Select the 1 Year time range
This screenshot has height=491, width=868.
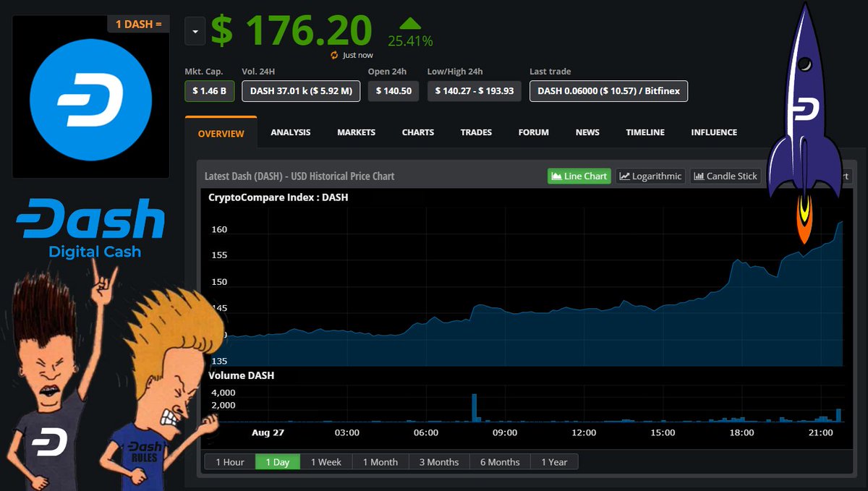click(x=554, y=461)
